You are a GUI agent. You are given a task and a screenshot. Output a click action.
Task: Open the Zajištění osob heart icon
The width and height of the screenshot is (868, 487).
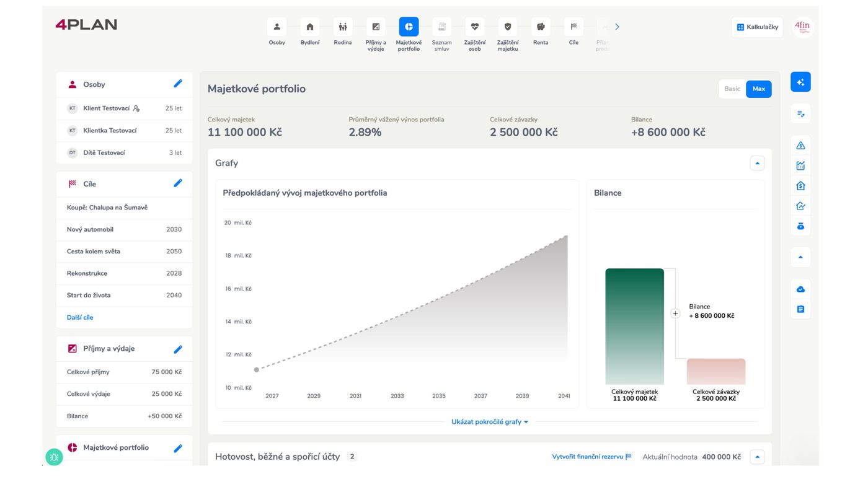[x=474, y=27]
